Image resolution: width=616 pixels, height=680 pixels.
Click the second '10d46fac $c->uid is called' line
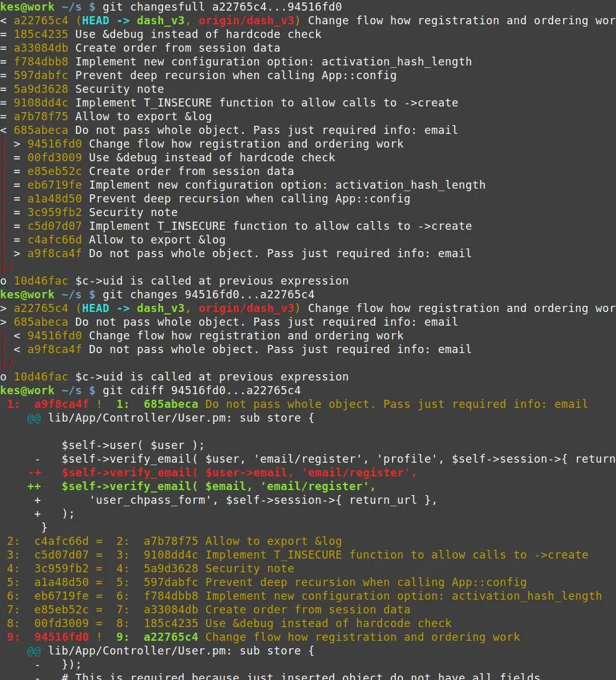coord(175,377)
